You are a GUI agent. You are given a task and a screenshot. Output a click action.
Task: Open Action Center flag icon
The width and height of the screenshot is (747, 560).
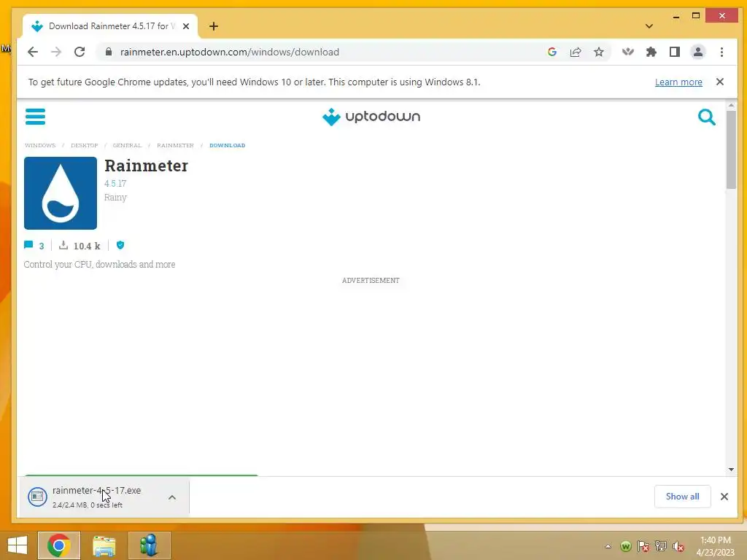click(x=643, y=546)
